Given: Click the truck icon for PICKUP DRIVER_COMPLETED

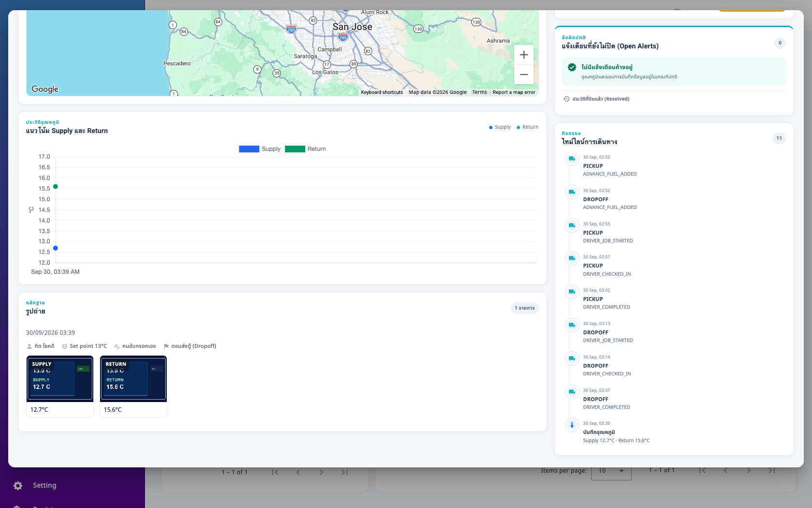Looking at the screenshot, I should [x=572, y=292].
